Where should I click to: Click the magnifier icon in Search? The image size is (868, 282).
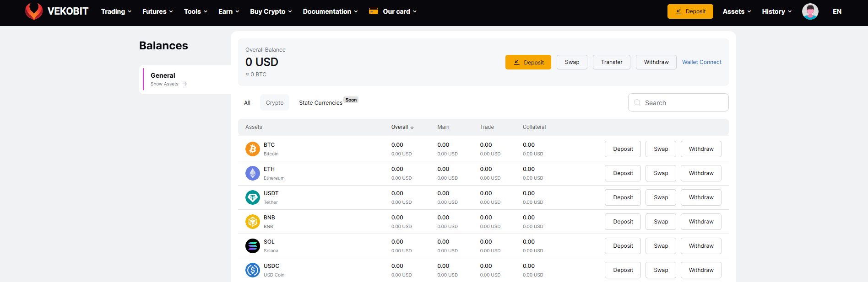coord(637,103)
